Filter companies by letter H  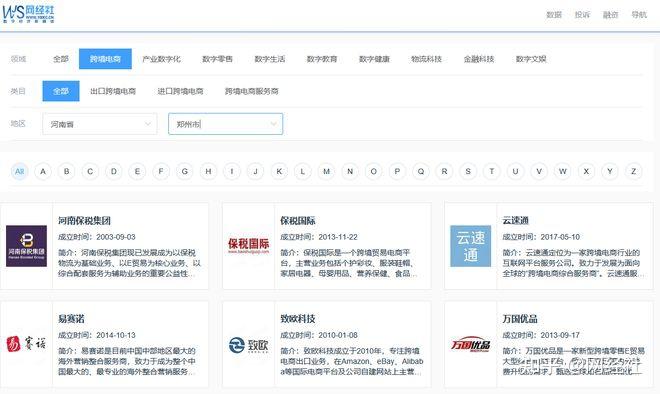(x=208, y=171)
